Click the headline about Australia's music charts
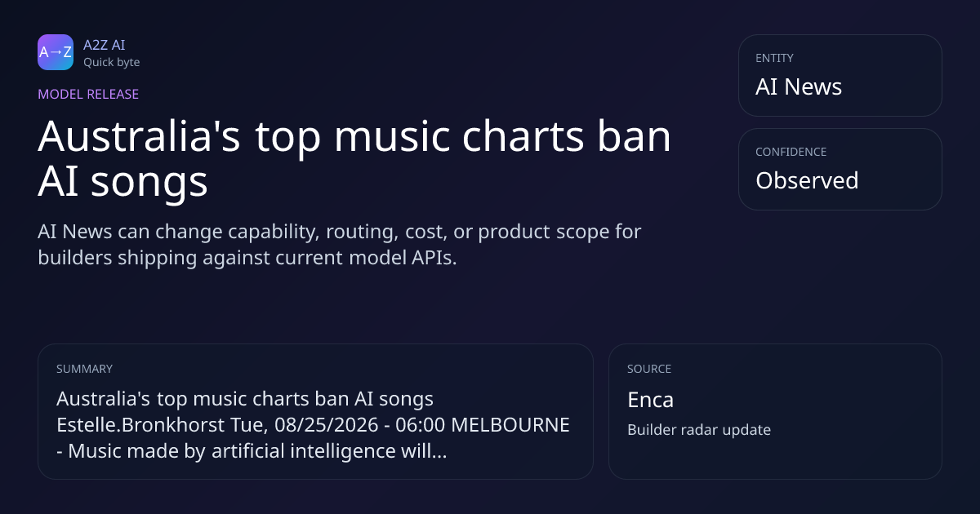Screen dimensions: 980x514 [354, 159]
